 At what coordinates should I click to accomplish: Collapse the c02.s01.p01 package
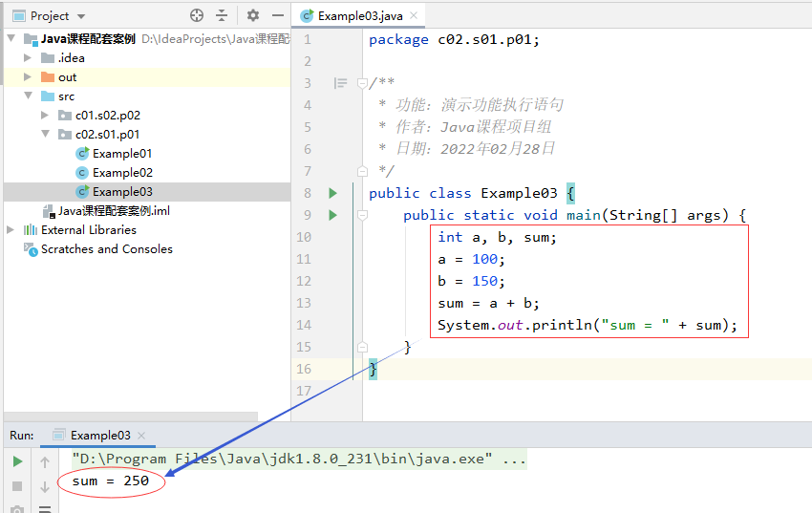pos(46,134)
